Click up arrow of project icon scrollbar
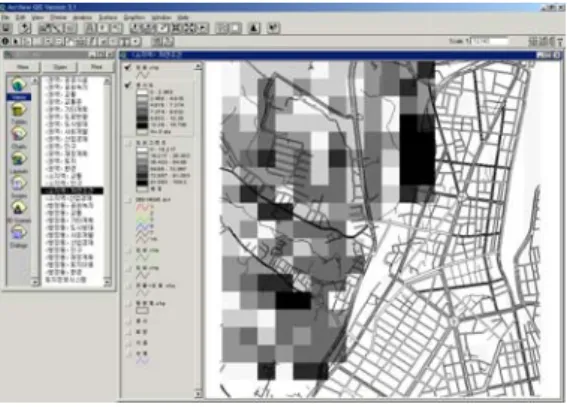 [35, 80]
